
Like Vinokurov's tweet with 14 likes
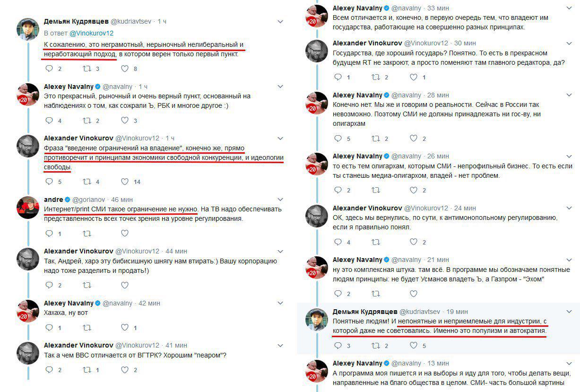(x=125, y=182)
